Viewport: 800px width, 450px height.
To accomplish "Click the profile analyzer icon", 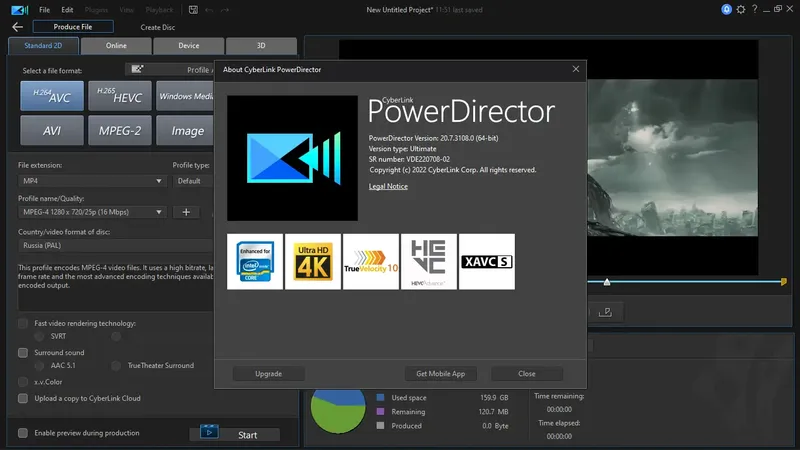I will (x=137, y=69).
